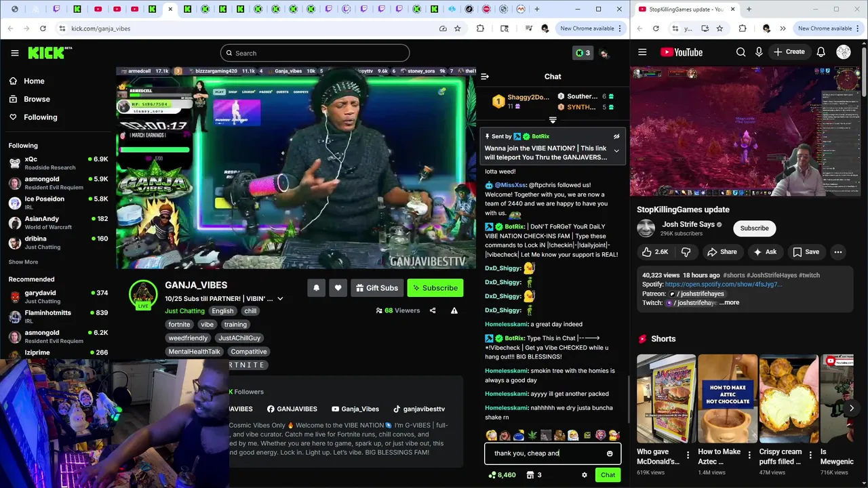The image size is (868, 488).
Task: Open ganjavibesttv TikTok link
Action: coord(419,409)
